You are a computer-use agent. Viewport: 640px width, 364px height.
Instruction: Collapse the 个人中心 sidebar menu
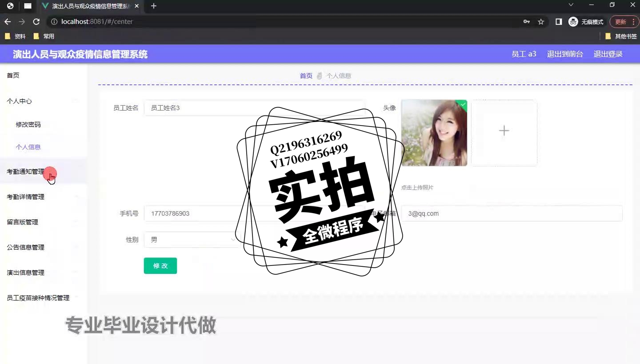[x=44, y=101]
